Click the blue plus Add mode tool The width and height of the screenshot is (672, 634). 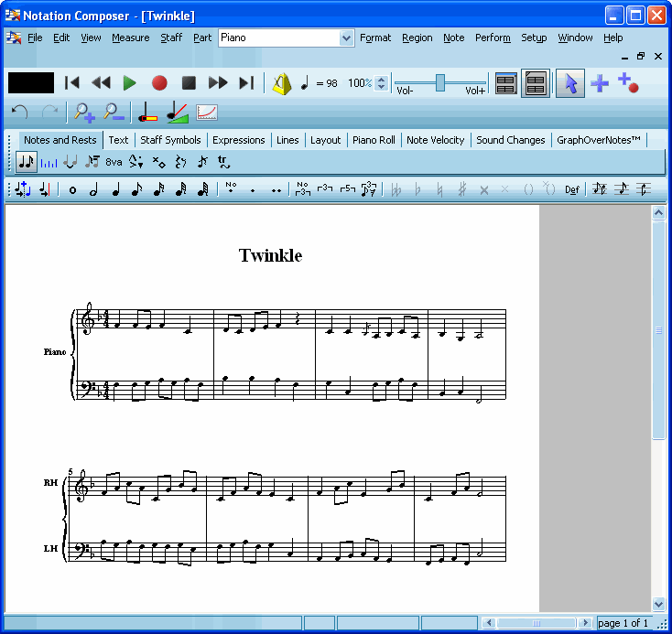(x=600, y=83)
